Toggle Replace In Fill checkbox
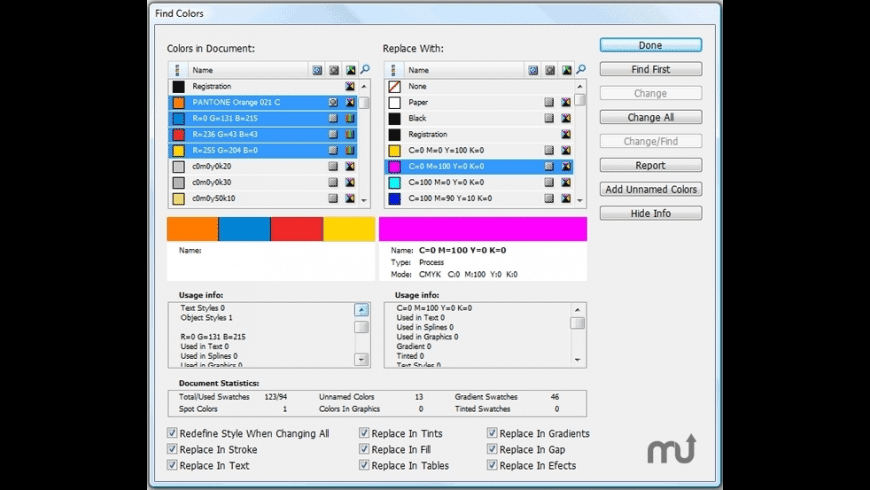 click(364, 449)
